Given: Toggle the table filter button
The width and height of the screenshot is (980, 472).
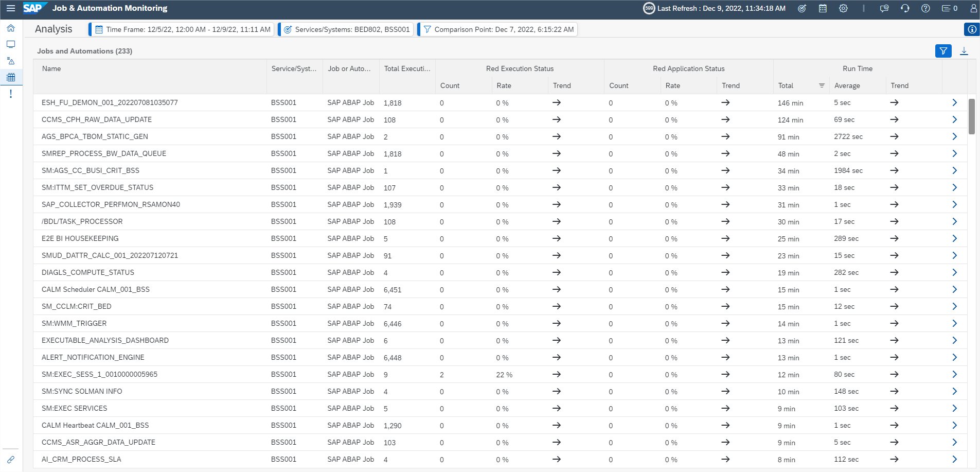Looking at the screenshot, I should click(943, 51).
